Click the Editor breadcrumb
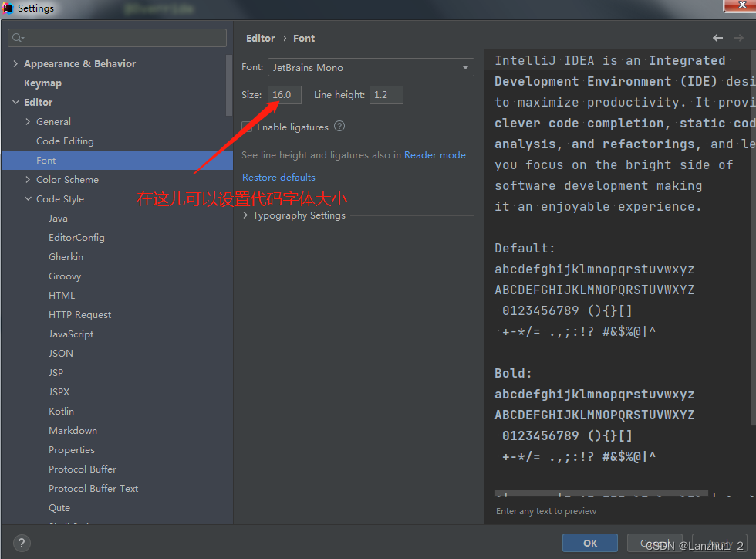The width and height of the screenshot is (756, 559). tap(261, 38)
